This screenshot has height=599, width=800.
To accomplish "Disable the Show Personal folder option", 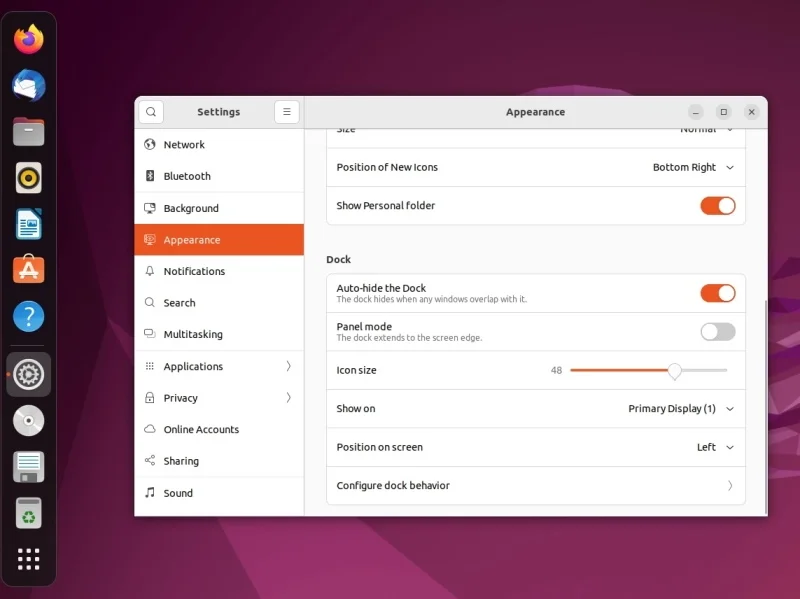I will pos(717,205).
